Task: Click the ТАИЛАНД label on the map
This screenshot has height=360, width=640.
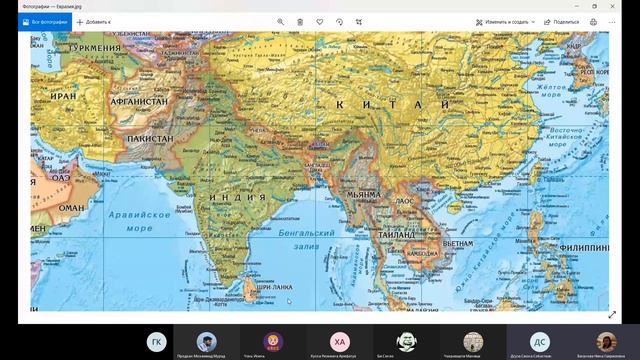Action: pos(396,235)
